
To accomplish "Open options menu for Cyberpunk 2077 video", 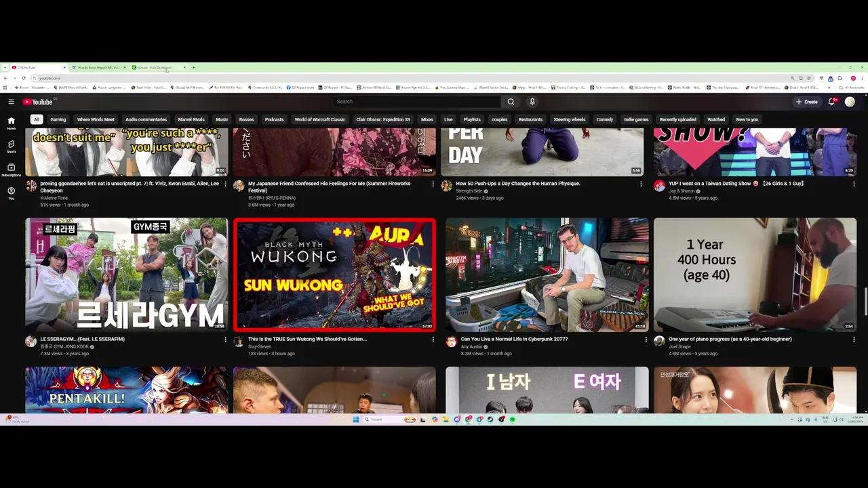I will point(646,339).
